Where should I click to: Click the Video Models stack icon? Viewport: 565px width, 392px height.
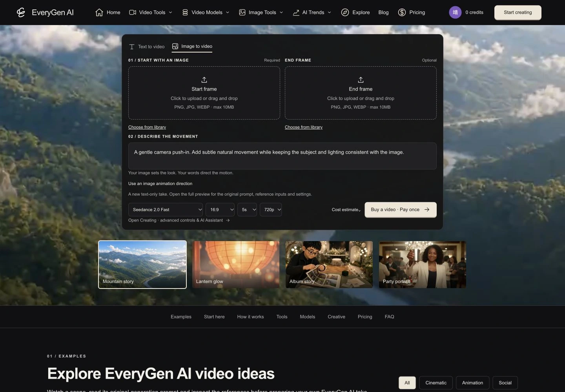click(185, 13)
